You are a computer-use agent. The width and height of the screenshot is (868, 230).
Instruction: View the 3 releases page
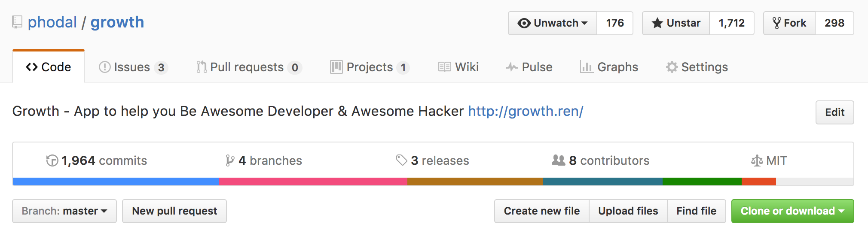(x=432, y=160)
